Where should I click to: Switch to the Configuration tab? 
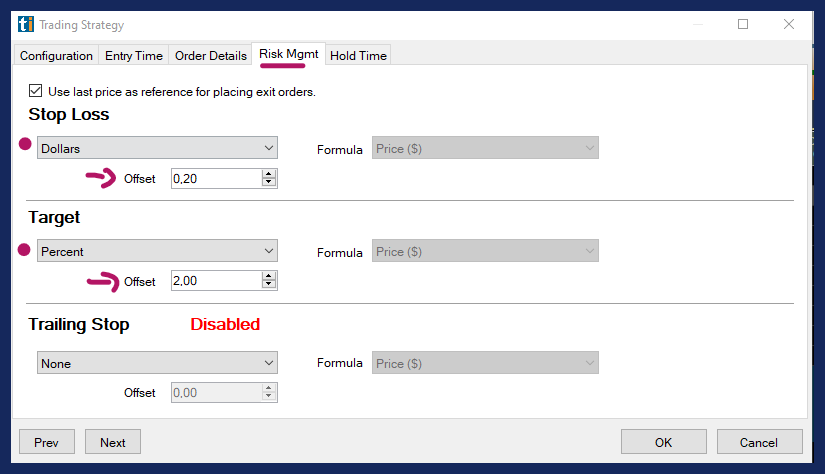click(56, 56)
